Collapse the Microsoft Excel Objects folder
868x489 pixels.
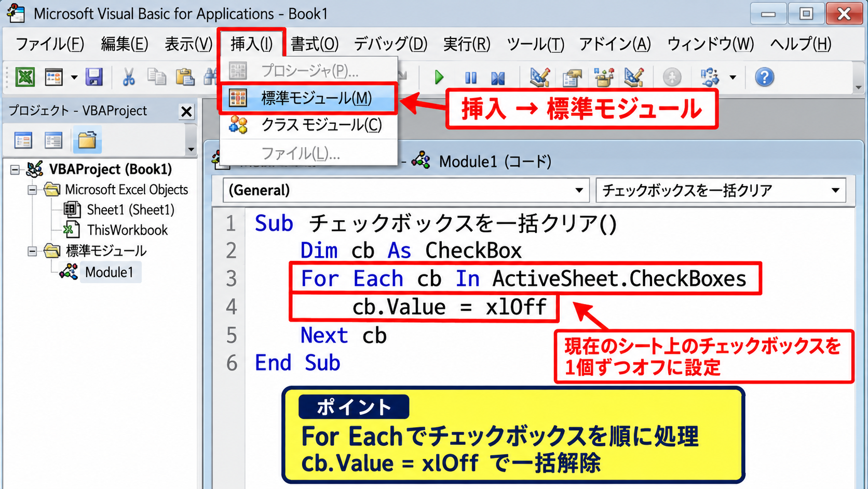click(32, 190)
